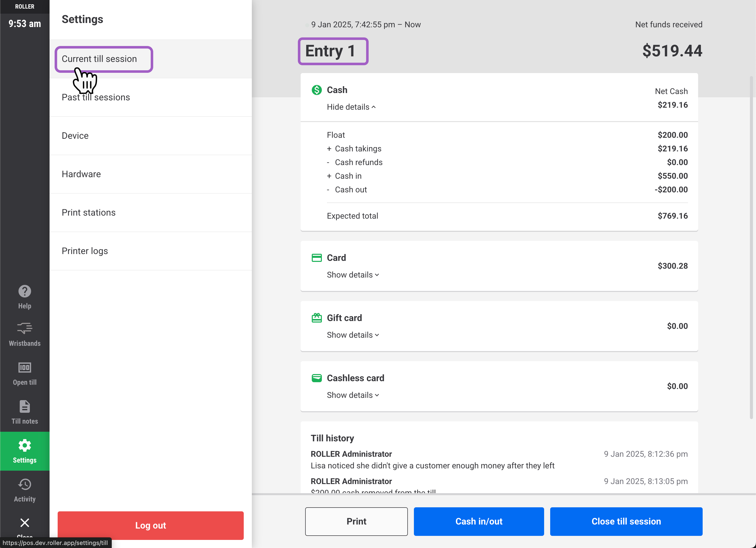Click the Entry 1 till name heading
The height and width of the screenshot is (548, 756).
tap(330, 51)
